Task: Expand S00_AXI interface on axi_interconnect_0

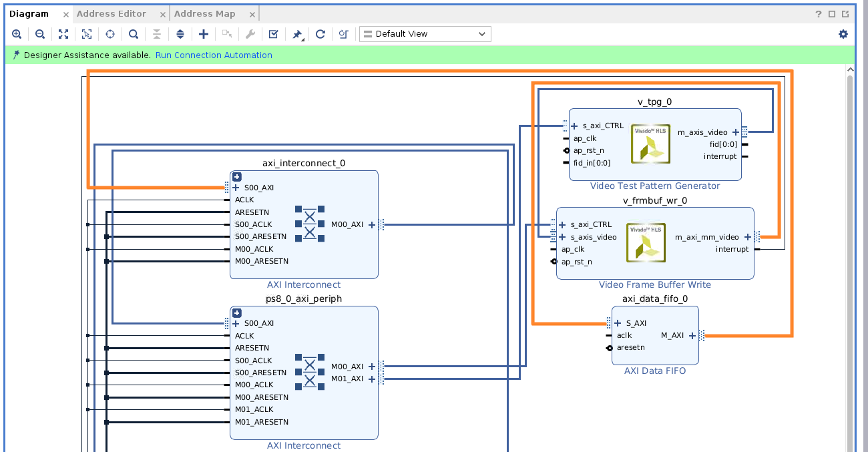Action: coord(236,188)
